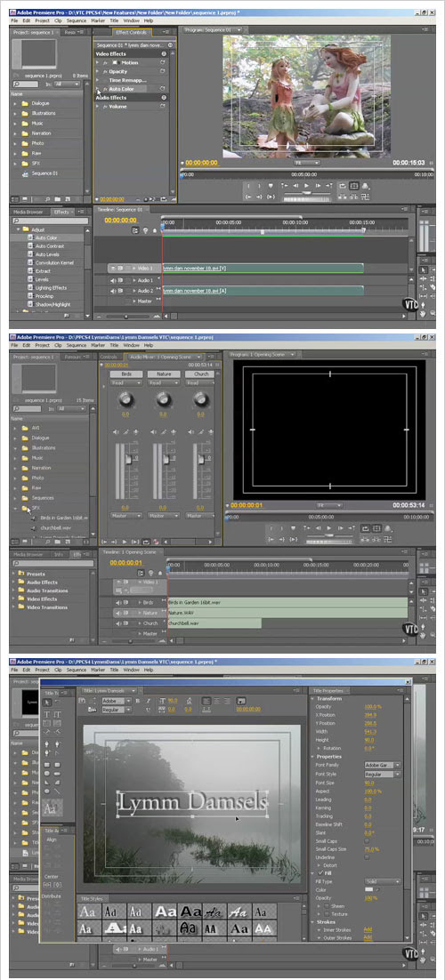The image size is (445, 980).
Task: Toggle Safe Margins in Program: Sequence 01 monitor
Action: coord(353,186)
